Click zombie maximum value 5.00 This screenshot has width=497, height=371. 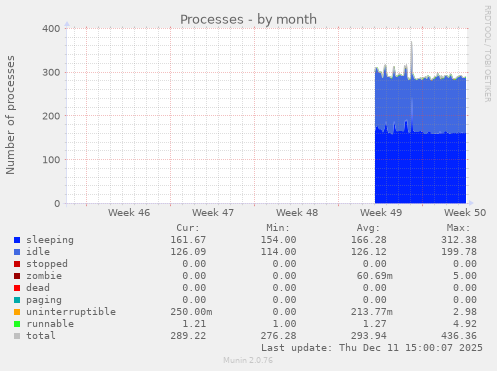tap(465, 276)
